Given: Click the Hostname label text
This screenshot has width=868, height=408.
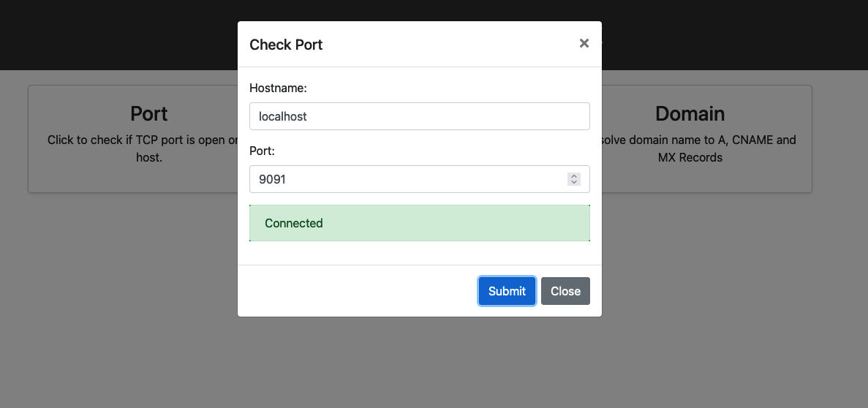Looking at the screenshot, I should tap(278, 88).
